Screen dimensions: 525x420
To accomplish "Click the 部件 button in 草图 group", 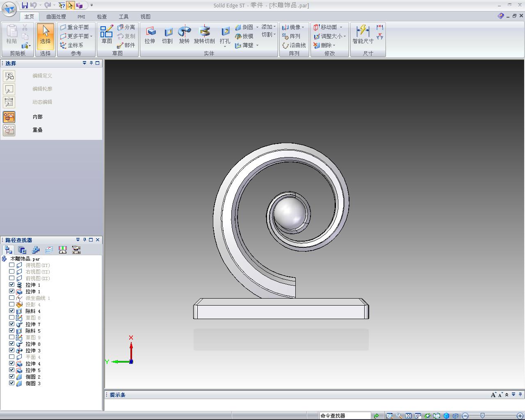I will [126, 45].
